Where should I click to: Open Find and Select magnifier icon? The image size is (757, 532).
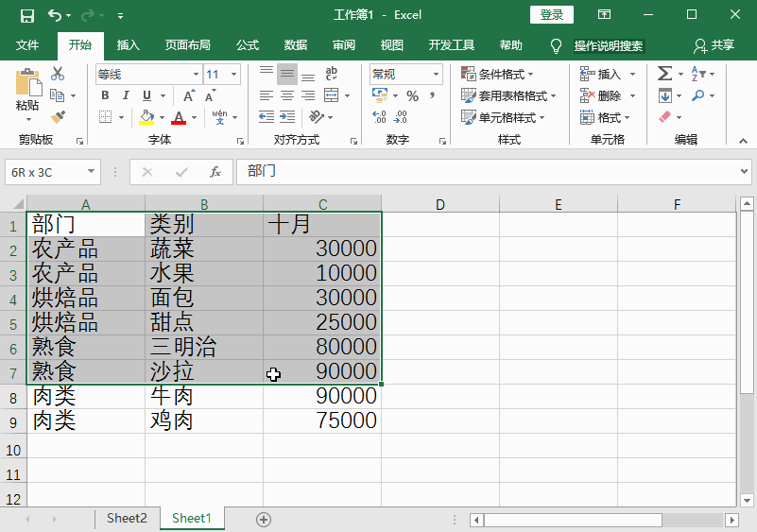pos(698,95)
